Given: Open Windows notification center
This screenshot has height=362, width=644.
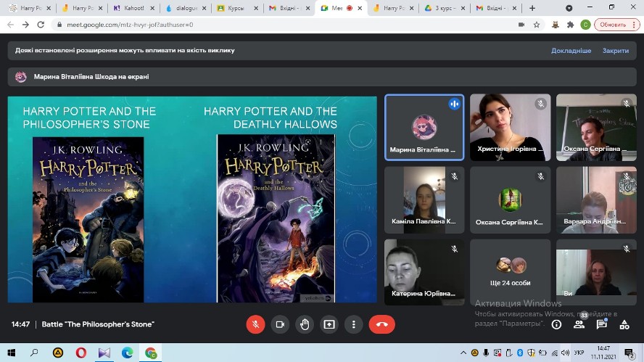Looking at the screenshot, I should tap(628, 353).
